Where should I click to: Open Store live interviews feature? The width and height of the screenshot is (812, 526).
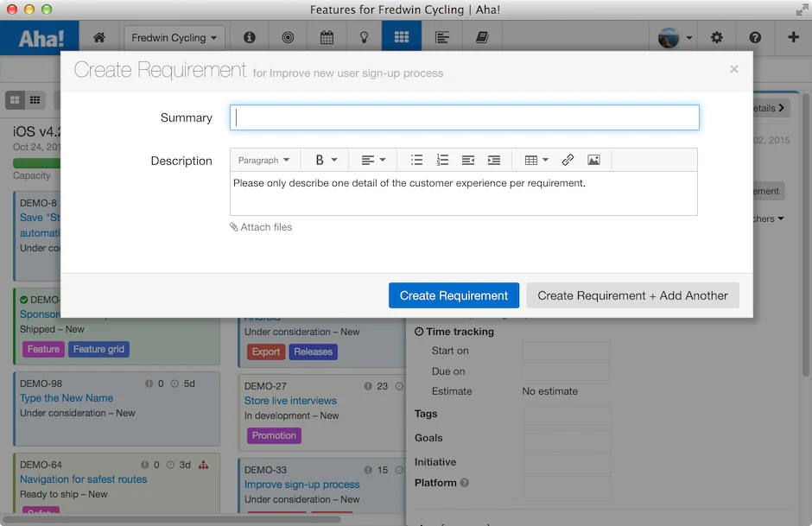click(x=290, y=400)
